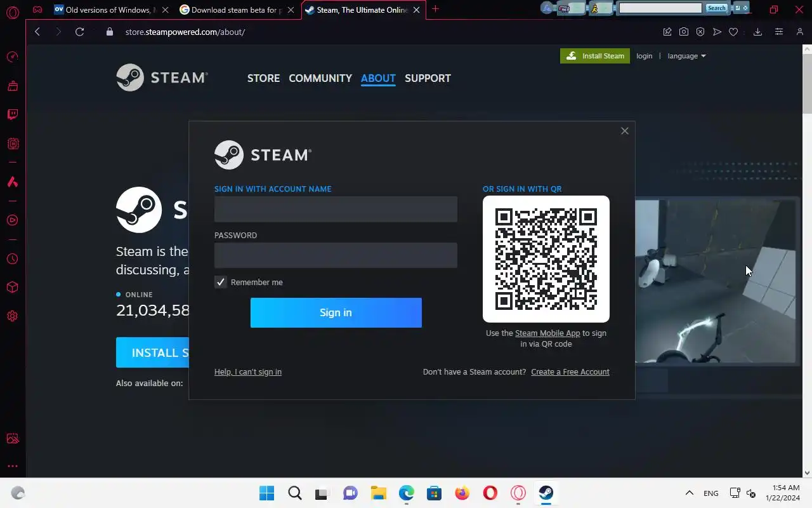Open a new browser tab

(x=435, y=9)
